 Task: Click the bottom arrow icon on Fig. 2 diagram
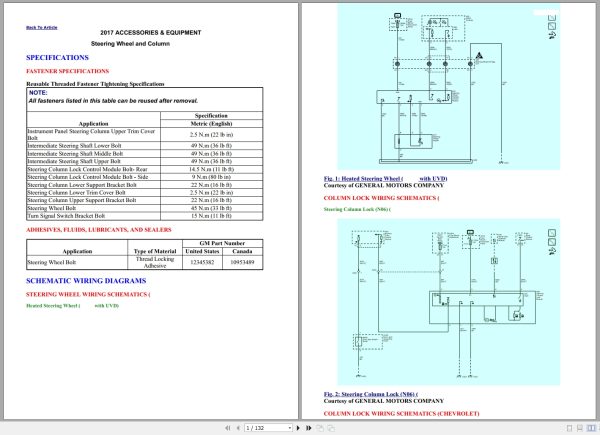(x=552, y=251)
